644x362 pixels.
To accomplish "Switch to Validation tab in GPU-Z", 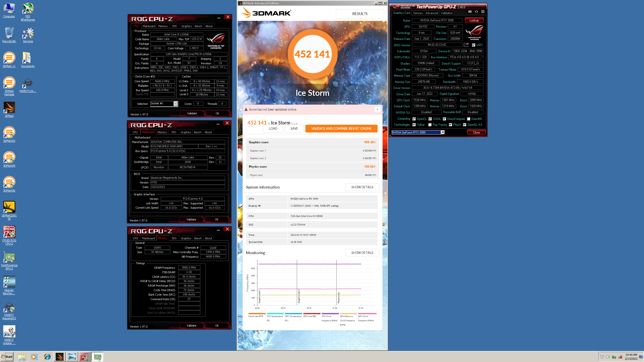I will point(447,13).
